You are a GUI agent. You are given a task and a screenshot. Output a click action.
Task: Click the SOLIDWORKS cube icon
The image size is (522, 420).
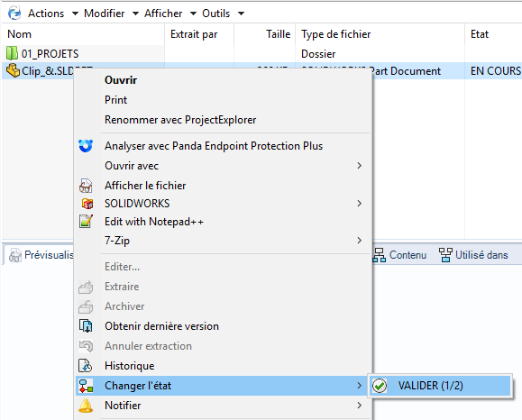tap(87, 204)
